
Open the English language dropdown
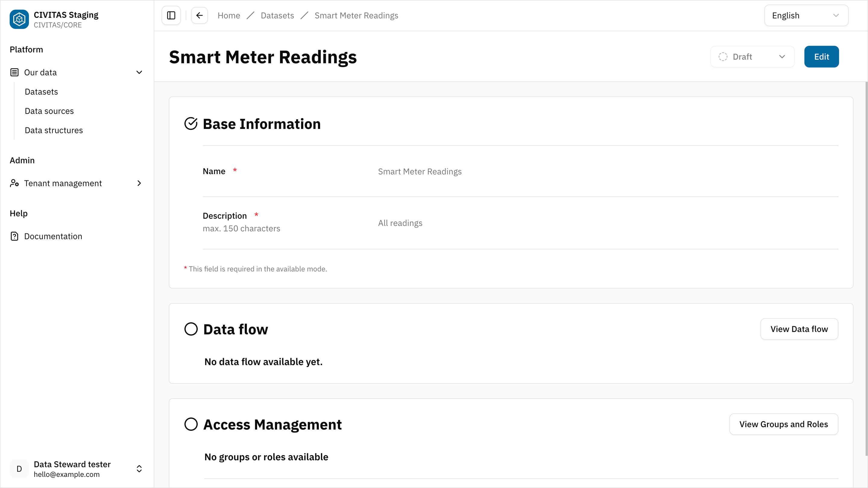tap(806, 15)
